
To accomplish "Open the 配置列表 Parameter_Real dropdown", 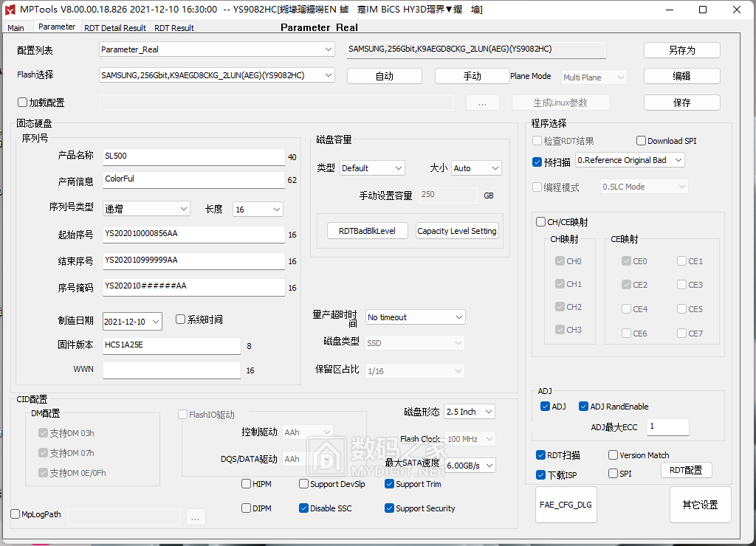I will coord(217,49).
